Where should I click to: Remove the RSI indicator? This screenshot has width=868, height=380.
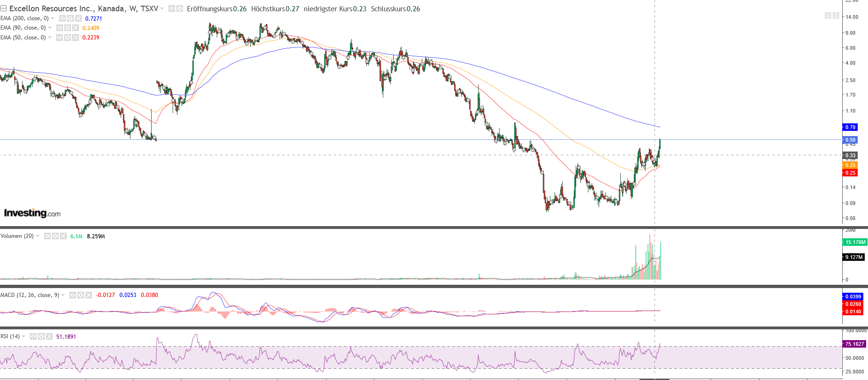(x=48, y=336)
